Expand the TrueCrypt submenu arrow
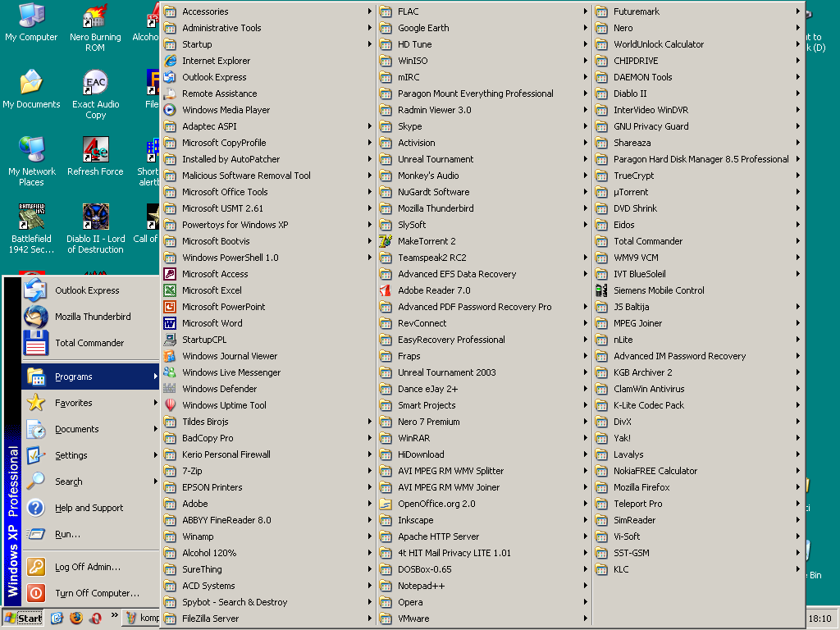840x630 pixels. pyautogui.click(x=798, y=176)
